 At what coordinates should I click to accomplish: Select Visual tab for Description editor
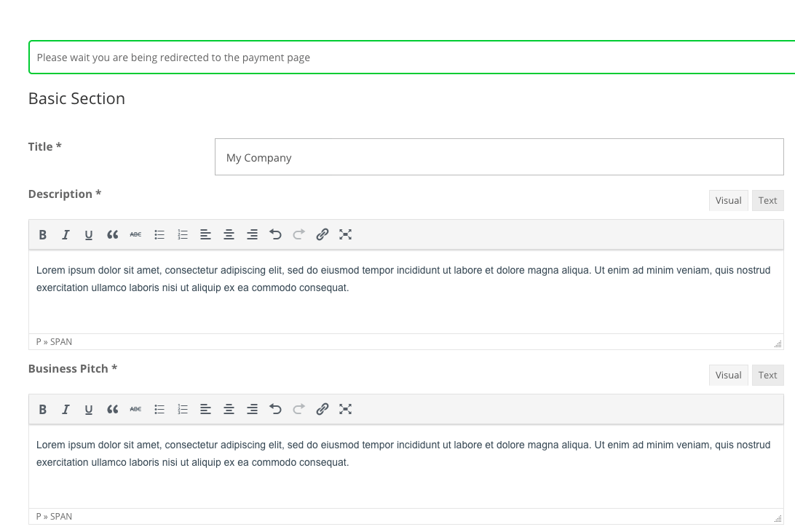pyautogui.click(x=728, y=200)
